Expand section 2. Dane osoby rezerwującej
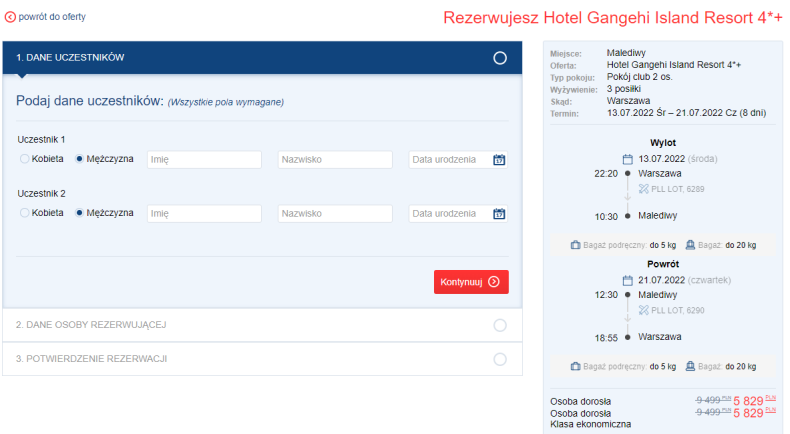 point(262,325)
